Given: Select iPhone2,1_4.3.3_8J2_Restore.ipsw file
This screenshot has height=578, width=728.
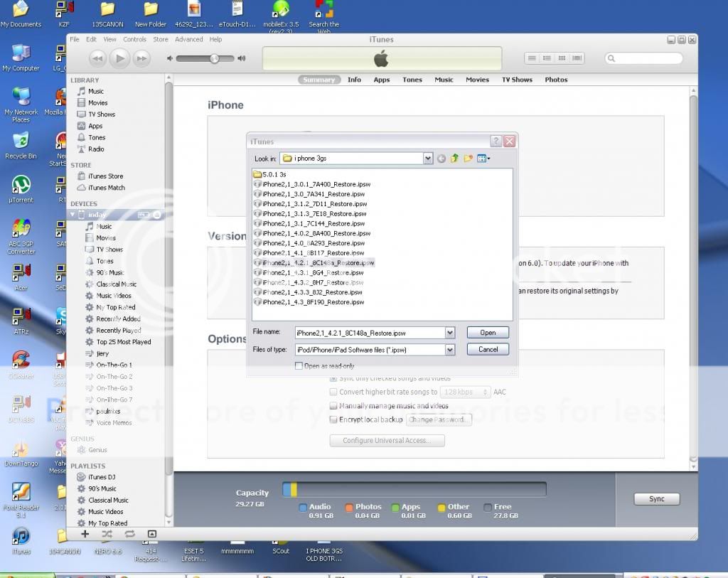Looking at the screenshot, I should [x=308, y=292].
